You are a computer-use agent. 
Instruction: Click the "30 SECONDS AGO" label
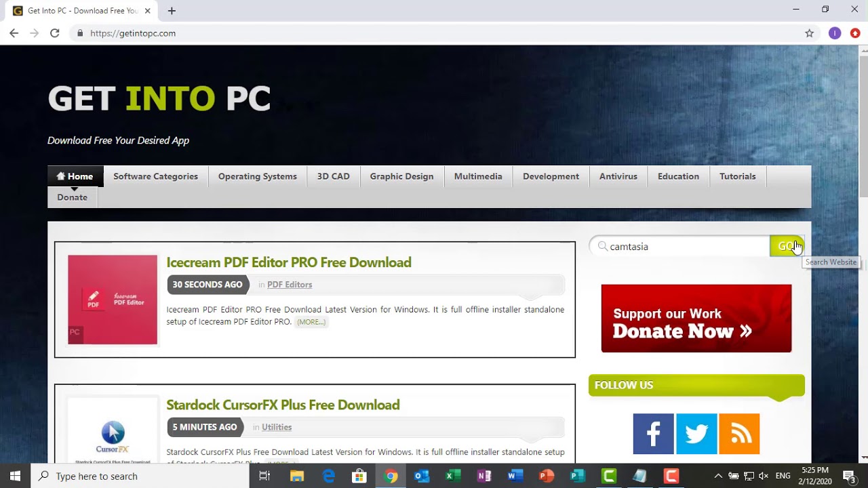(x=208, y=285)
